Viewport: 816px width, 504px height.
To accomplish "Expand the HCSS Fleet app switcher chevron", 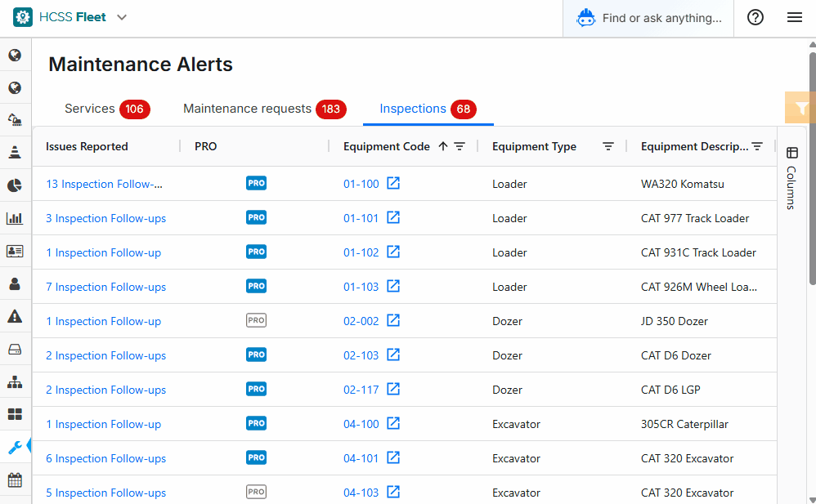I will coord(122,18).
